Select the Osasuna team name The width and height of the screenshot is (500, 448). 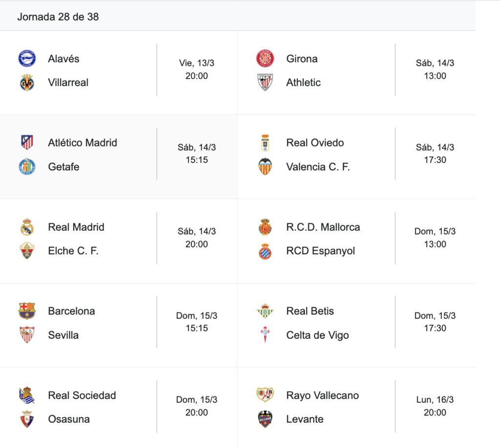(x=69, y=419)
